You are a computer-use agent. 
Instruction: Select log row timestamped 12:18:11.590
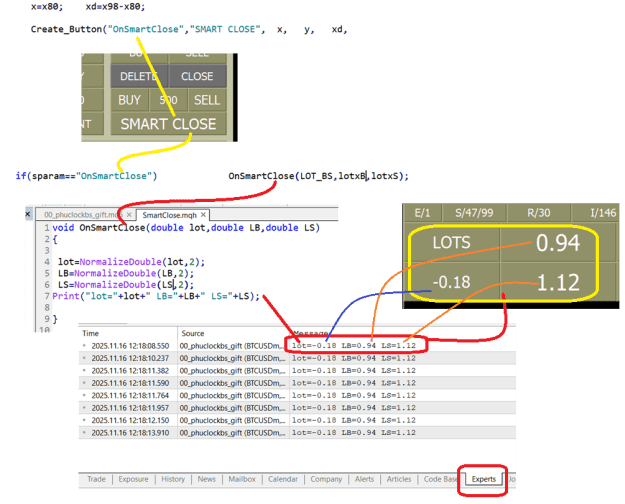(297, 383)
